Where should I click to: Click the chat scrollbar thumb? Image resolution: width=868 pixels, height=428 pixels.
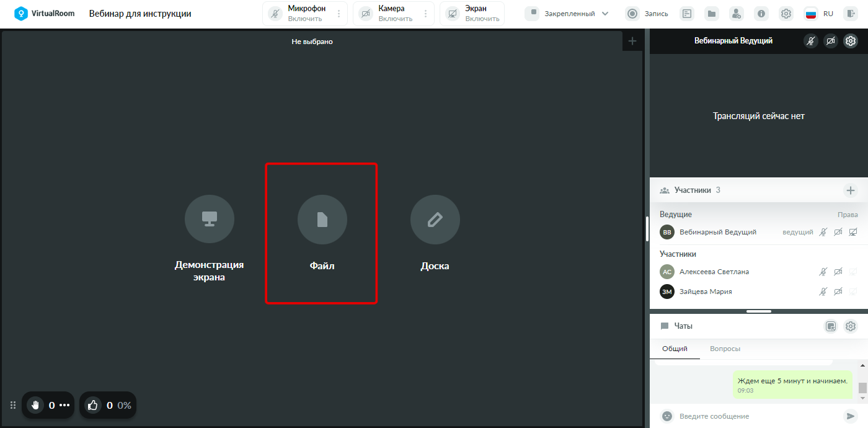pos(862,388)
